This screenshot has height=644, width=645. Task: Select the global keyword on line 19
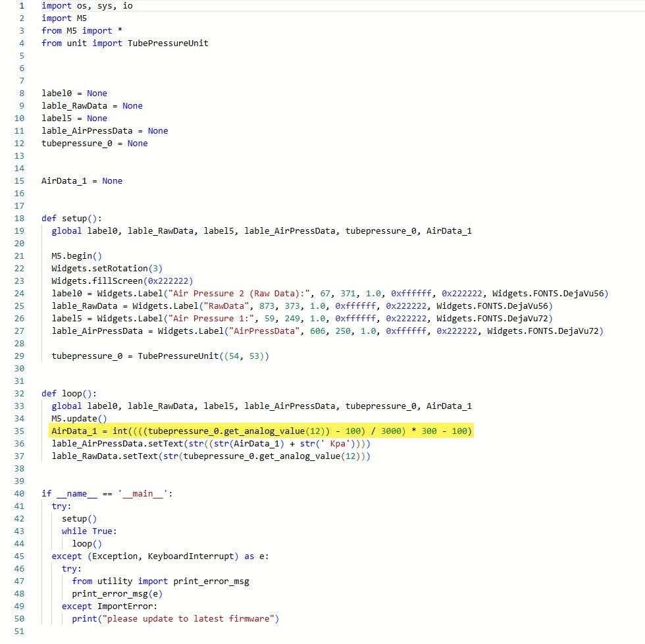coord(66,230)
